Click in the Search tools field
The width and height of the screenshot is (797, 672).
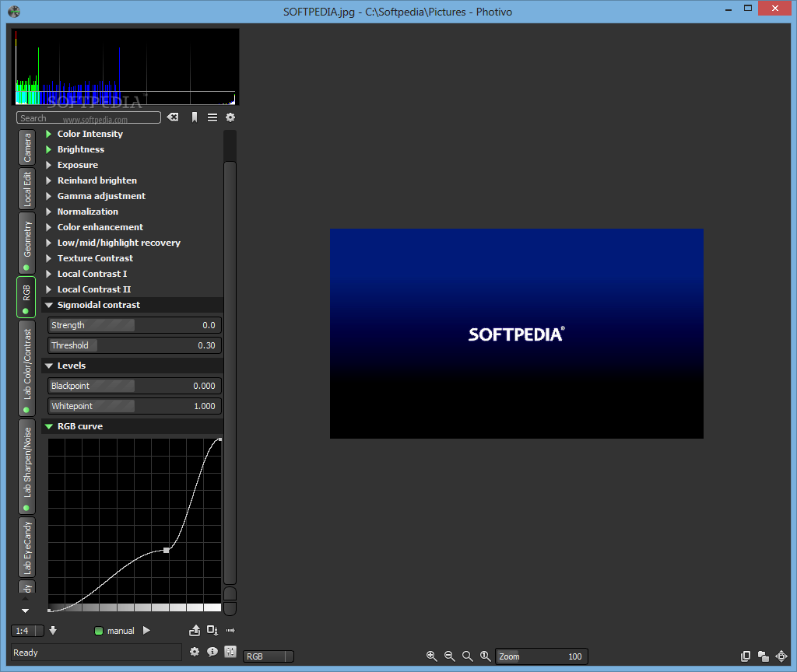(x=89, y=118)
